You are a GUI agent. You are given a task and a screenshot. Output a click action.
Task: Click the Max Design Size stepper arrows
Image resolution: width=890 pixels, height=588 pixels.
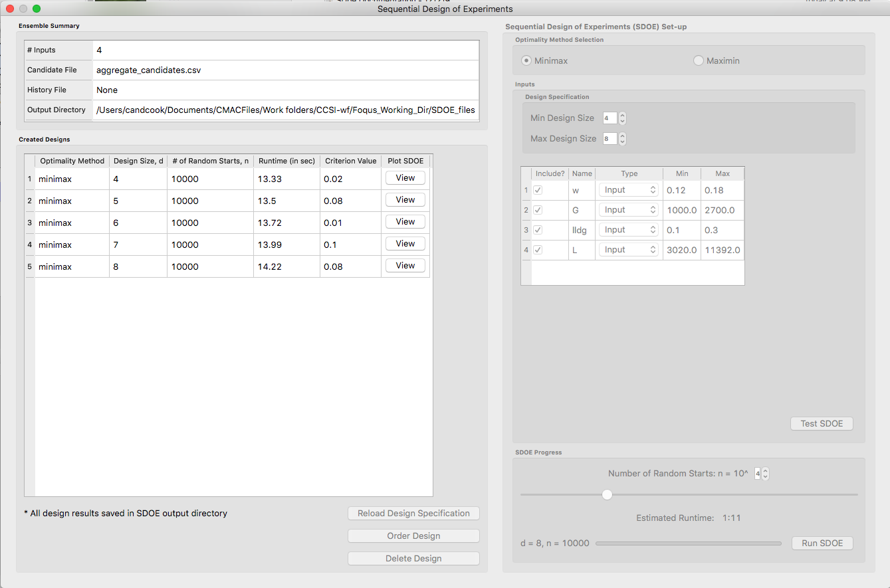(x=622, y=139)
